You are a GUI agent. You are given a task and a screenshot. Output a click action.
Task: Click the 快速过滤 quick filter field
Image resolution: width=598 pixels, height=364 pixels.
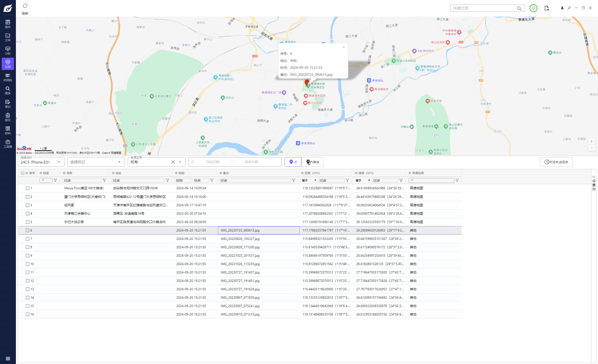click(x=484, y=8)
